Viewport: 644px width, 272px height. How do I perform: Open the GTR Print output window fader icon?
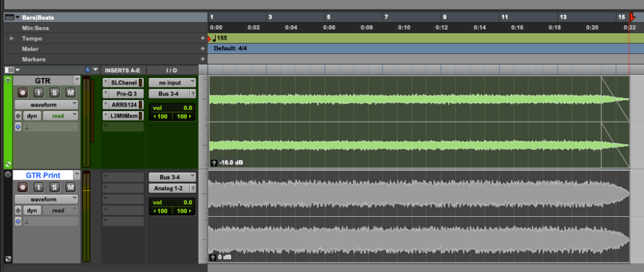click(x=192, y=188)
